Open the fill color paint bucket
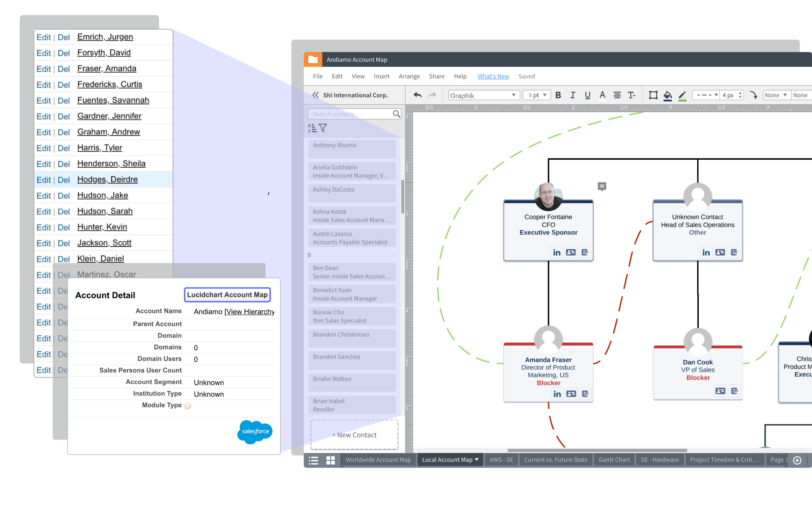This screenshot has height=507, width=812. pyautogui.click(x=667, y=95)
